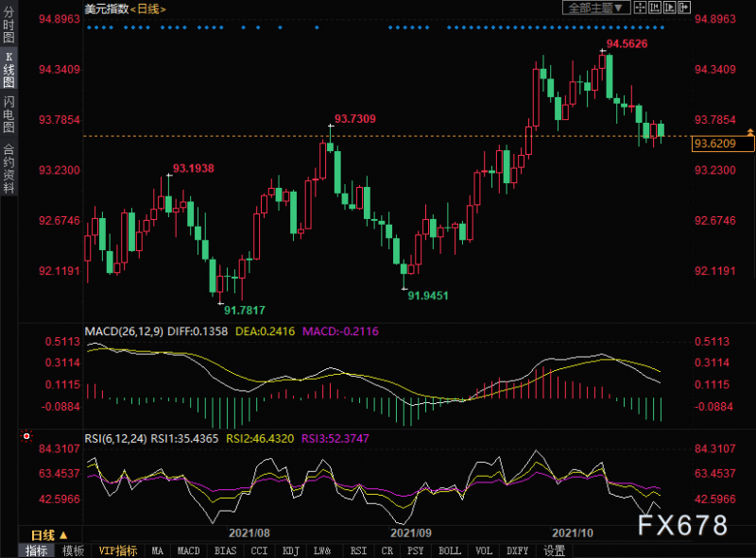Enable the BOLL indicator
The width and height of the screenshot is (756, 558).
coord(450,550)
